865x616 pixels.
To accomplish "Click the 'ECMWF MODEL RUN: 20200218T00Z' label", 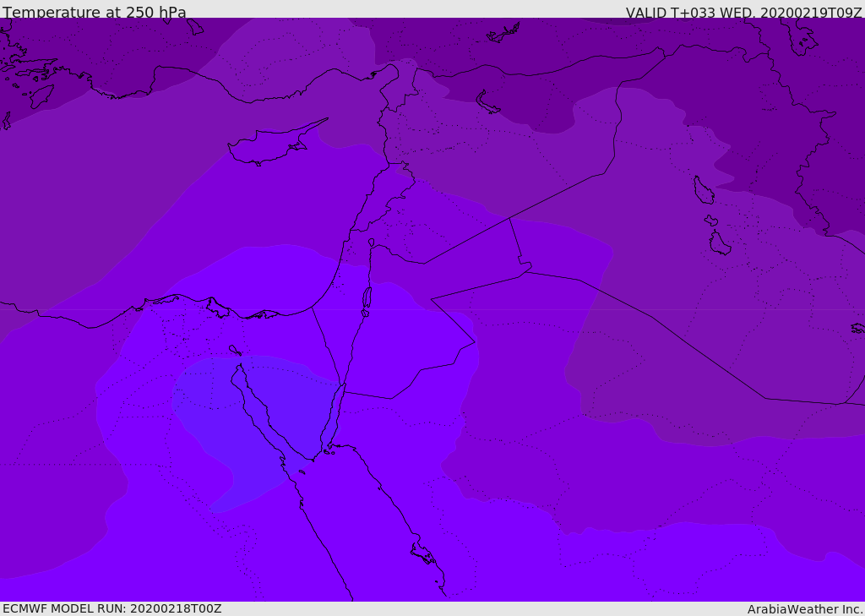I will tap(112, 608).
